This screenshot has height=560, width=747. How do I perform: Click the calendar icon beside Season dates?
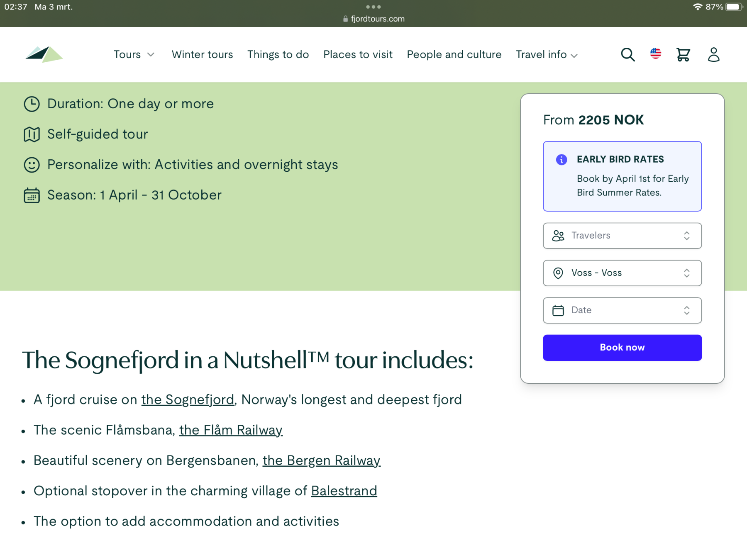(32, 195)
